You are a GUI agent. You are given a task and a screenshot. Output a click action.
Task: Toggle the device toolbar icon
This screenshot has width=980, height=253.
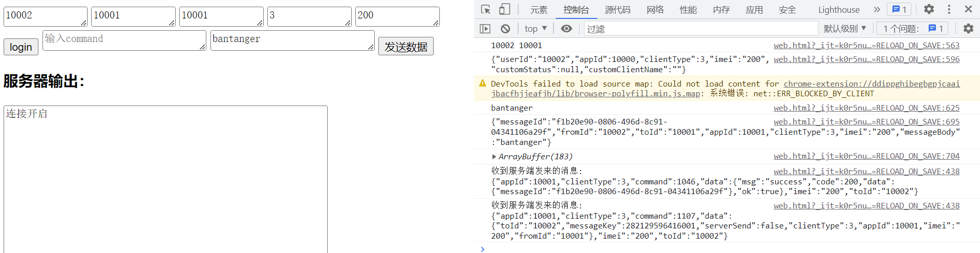point(504,9)
